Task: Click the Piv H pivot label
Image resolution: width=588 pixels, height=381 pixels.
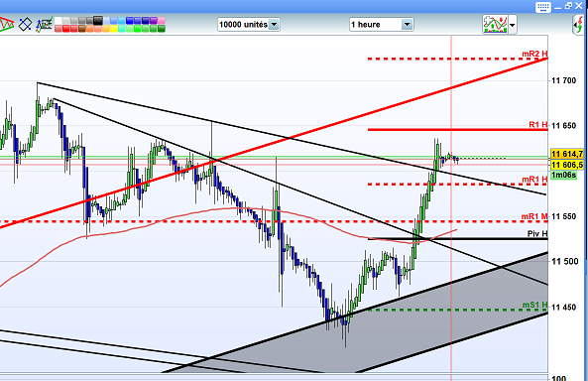Action: coord(537,234)
